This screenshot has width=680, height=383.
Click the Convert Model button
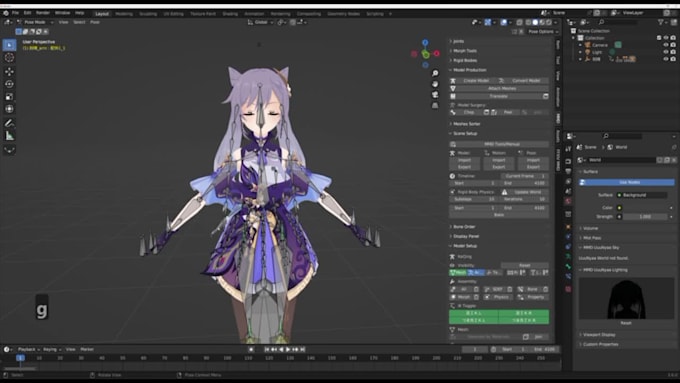point(523,81)
